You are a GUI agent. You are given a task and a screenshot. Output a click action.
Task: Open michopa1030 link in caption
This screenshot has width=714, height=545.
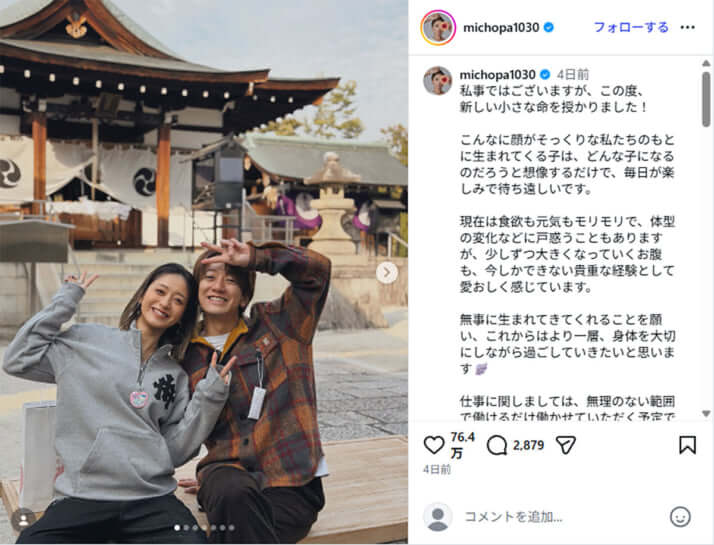497,74
